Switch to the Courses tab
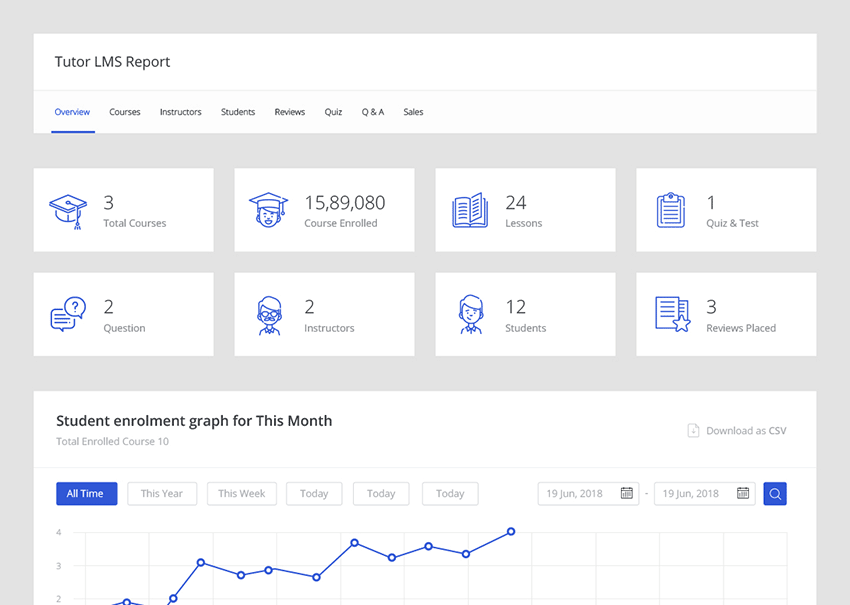Image resolution: width=850 pixels, height=605 pixels. point(124,112)
